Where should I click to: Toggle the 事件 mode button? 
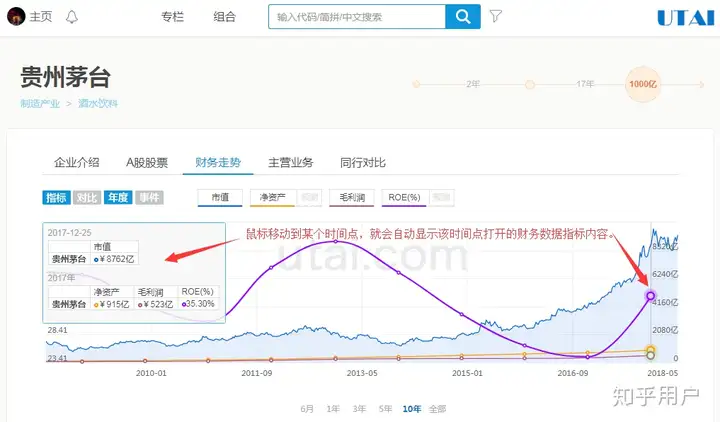pyautogui.click(x=149, y=197)
